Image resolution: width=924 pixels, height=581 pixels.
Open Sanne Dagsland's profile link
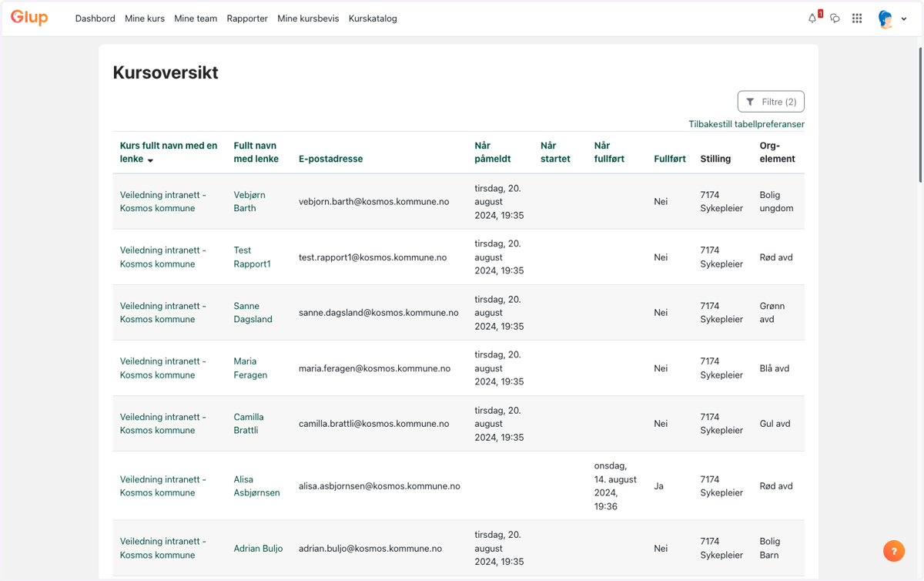(253, 312)
